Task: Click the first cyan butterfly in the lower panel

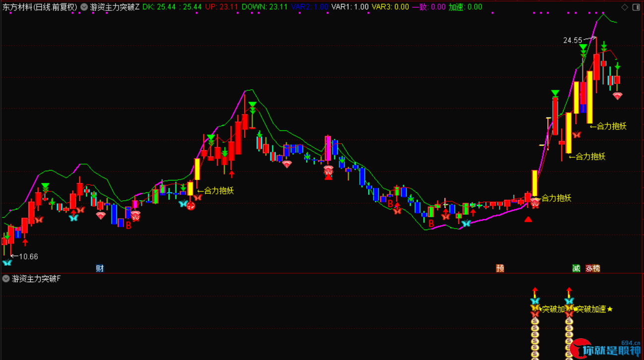Action: click(535, 300)
